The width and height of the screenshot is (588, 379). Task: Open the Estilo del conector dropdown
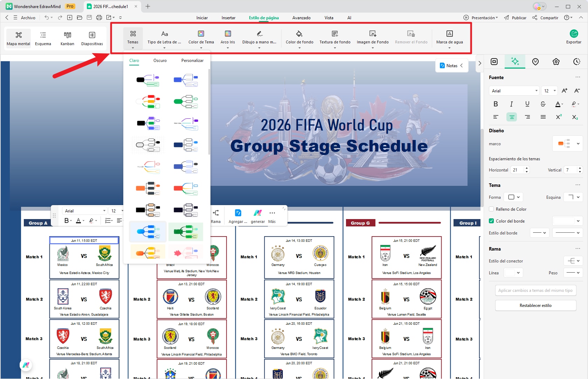click(573, 261)
